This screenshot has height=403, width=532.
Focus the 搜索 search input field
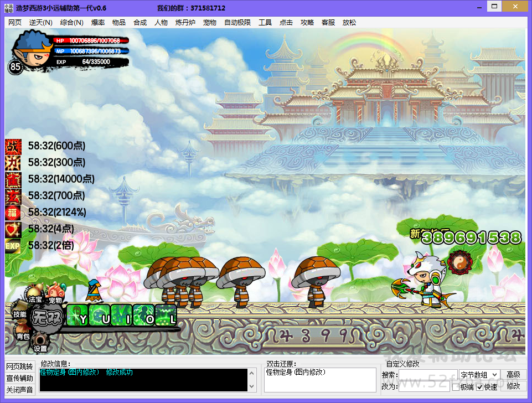click(x=428, y=375)
